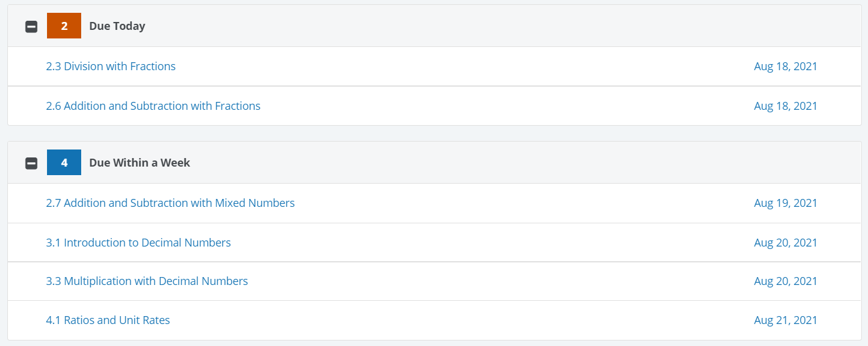Image resolution: width=868 pixels, height=346 pixels.
Task: Collapse the Due Within a Week section
Action: point(31,164)
